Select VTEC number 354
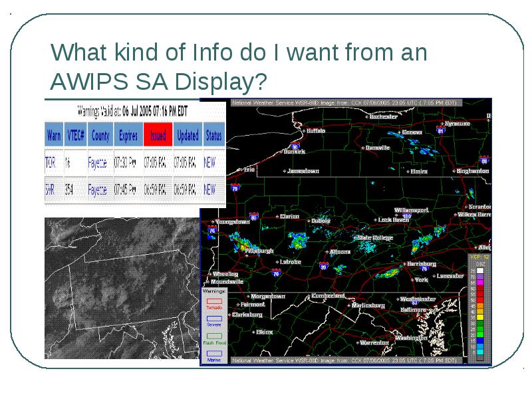Image resolution: width=532 pixels, height=399 pixels. pyautogui.click(x=69, y=190)
